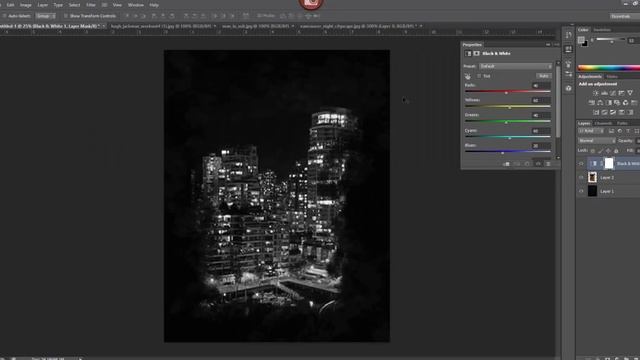Screen dimensions: 640x360
Task: Click the adjustment layer icon beside Black & White title
Action: click(x=468, y=53)
